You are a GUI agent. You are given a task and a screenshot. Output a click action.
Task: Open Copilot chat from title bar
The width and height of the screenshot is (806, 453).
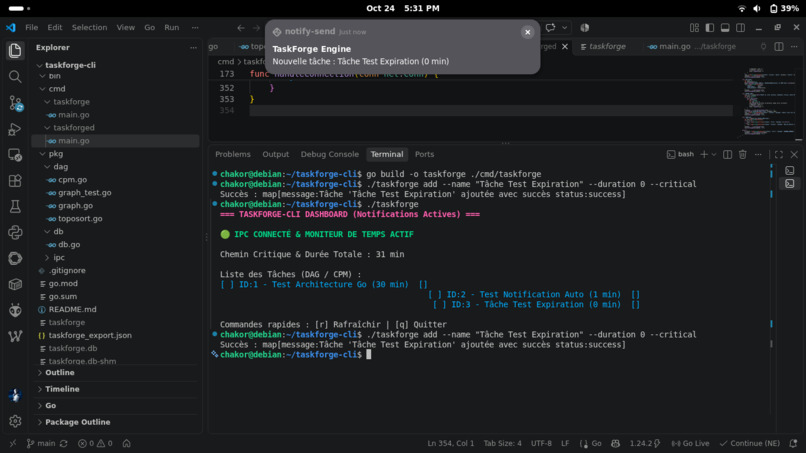[x=551, y=28]
